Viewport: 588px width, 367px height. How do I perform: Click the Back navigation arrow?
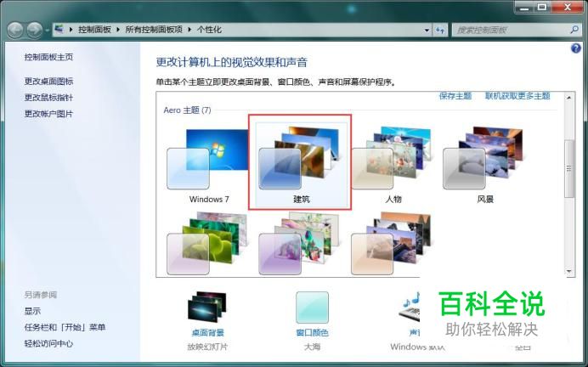coord(15,30)
